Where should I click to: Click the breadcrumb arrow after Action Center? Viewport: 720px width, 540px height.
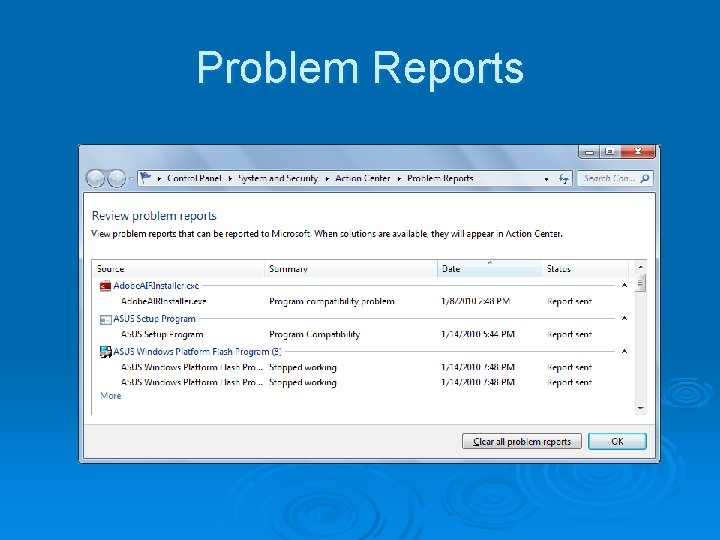click(x=399, y=179)
